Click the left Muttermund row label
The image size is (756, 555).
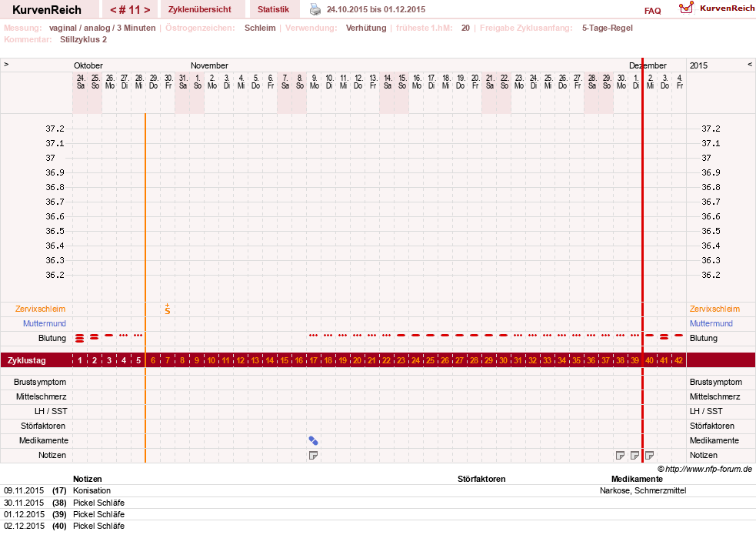(x=45, y=323)
